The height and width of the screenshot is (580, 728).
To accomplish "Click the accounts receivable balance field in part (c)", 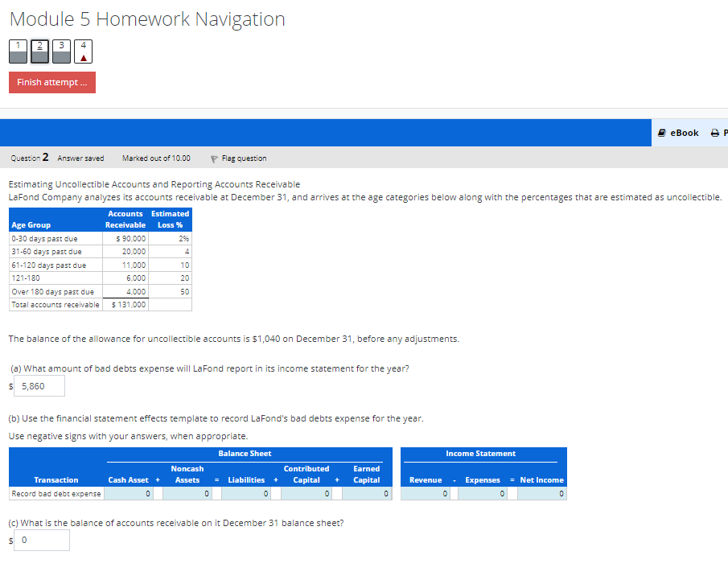I will [x=41, y=540].
